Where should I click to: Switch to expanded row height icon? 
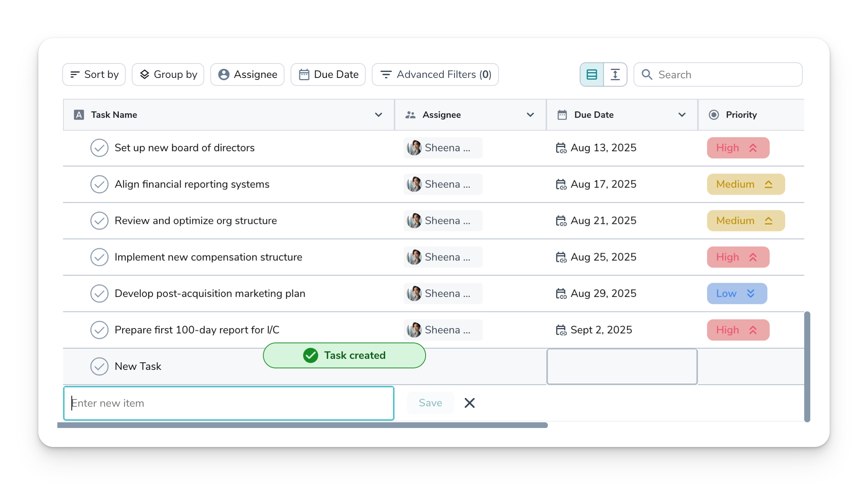pyautogui.click(x=615, y=74)
